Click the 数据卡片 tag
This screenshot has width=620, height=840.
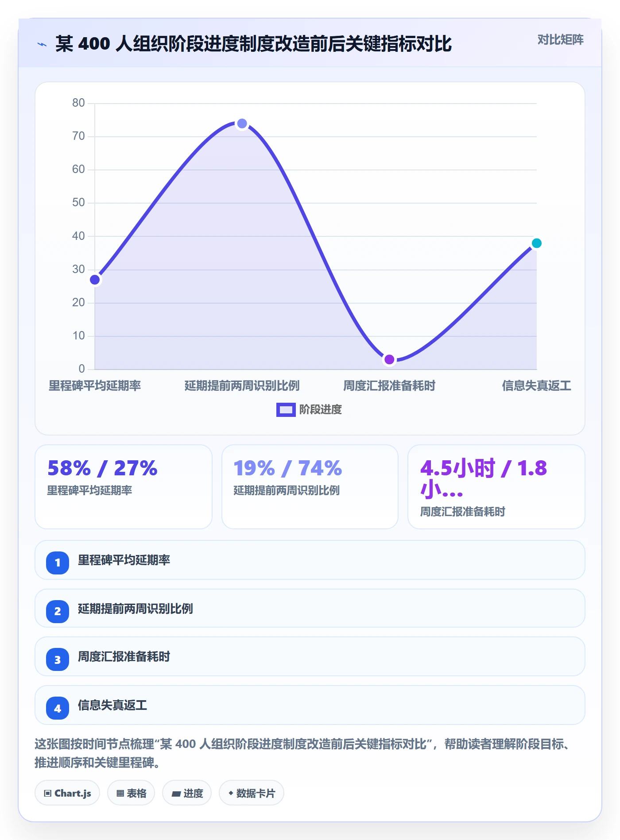[x=252, y=793]
